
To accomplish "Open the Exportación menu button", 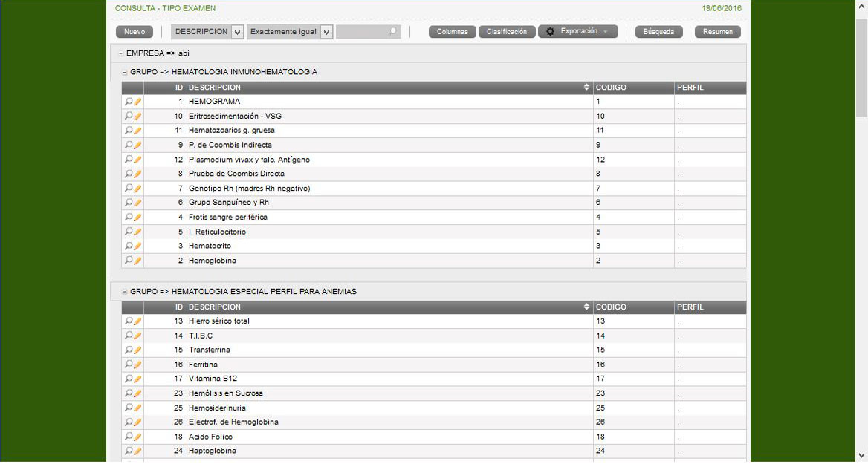I will click(x=577, y=32).
